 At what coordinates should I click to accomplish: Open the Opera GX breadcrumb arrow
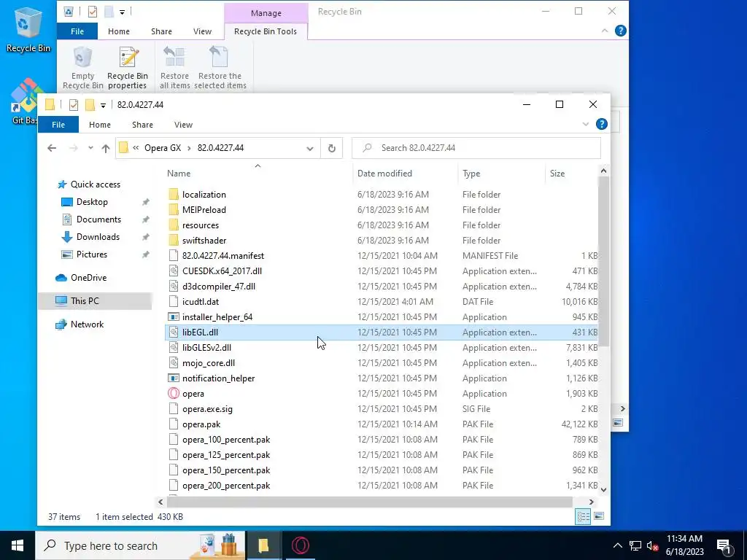189,148
